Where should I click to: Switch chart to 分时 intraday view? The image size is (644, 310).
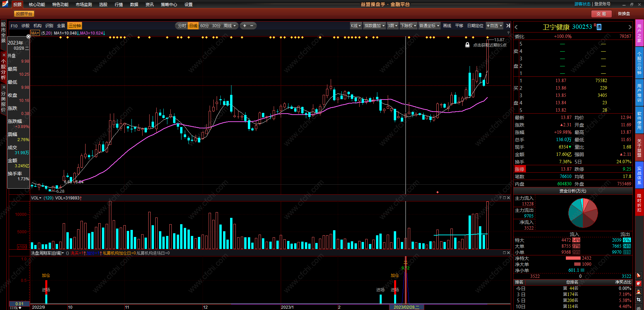(x=182, y=26)
